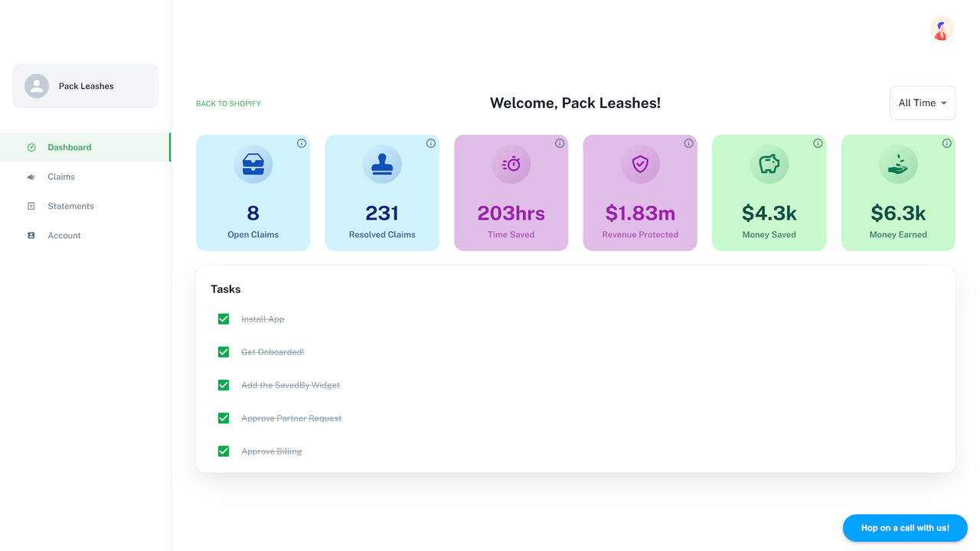980x551 pixels.
Task: Click the avatar icon in top right corner
Action: click(x=941, y=28)
